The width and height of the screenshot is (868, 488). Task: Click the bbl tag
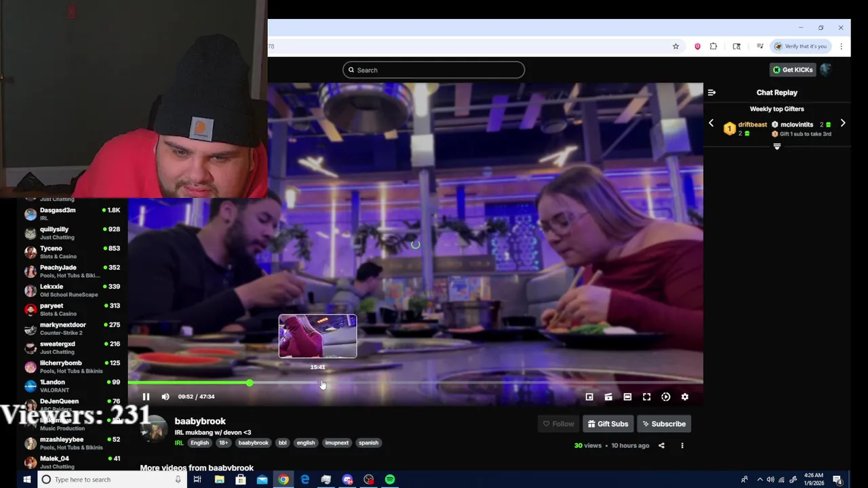coord(283,443)
